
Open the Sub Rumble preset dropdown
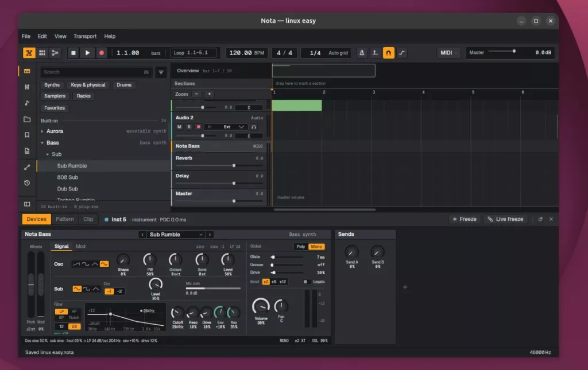coord(176,235)
